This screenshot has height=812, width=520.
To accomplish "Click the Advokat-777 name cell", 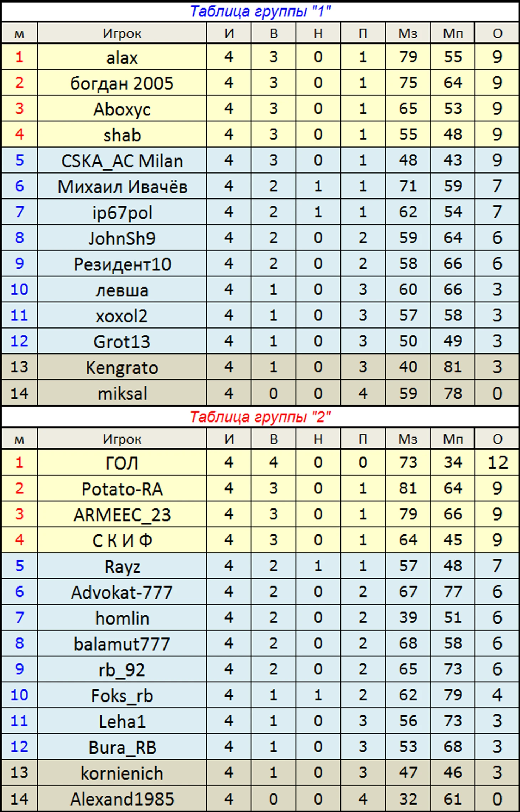I will pos(122,591).
